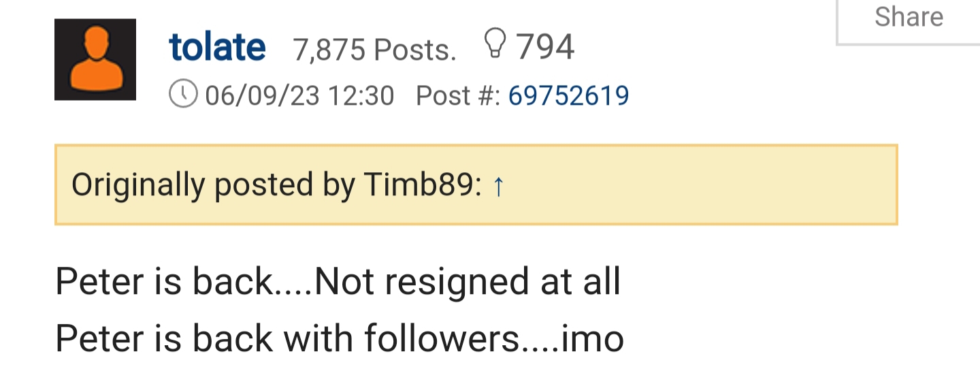Click the line "Peter is back with followers....imo"
The image size is (980, 386).
point(339,338)
